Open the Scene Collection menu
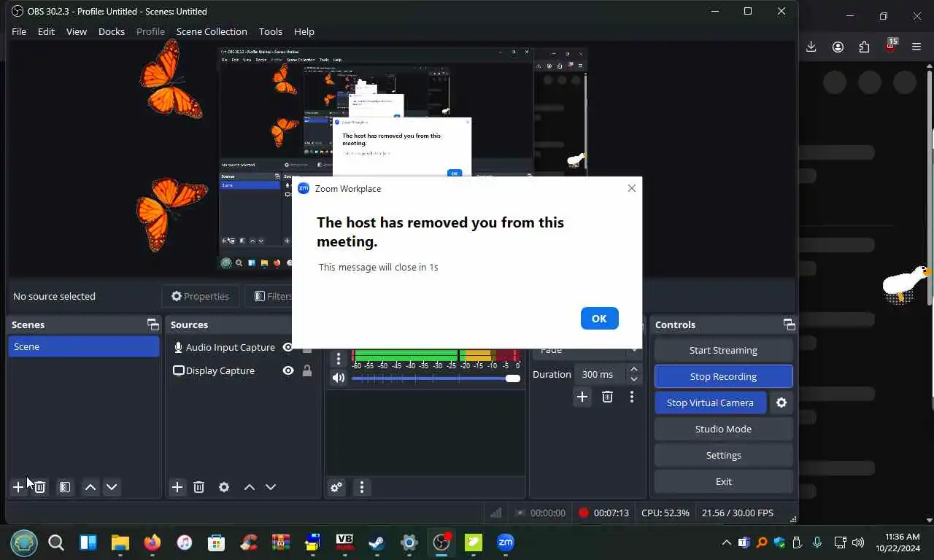934x560 pixels. (212, 31)
